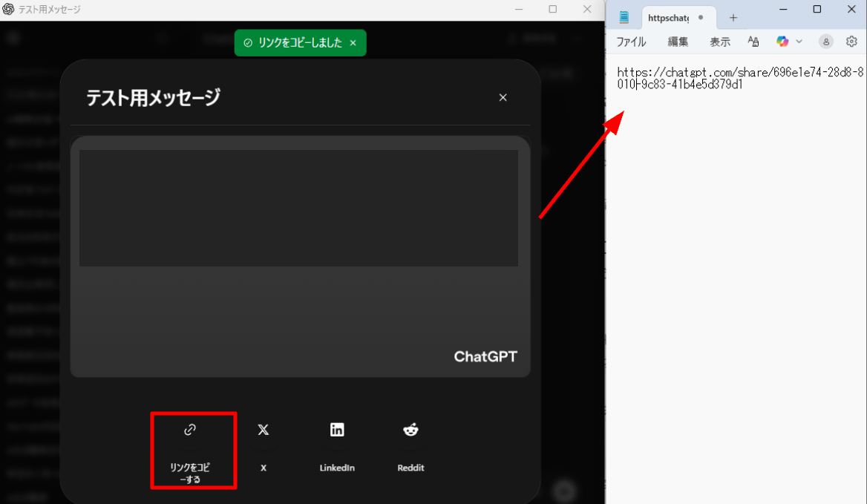Viewport: 867px width, 504px height.
Task: Dismiss the リンクをコピーしました toast notification
Action: (x=353, y=43)
